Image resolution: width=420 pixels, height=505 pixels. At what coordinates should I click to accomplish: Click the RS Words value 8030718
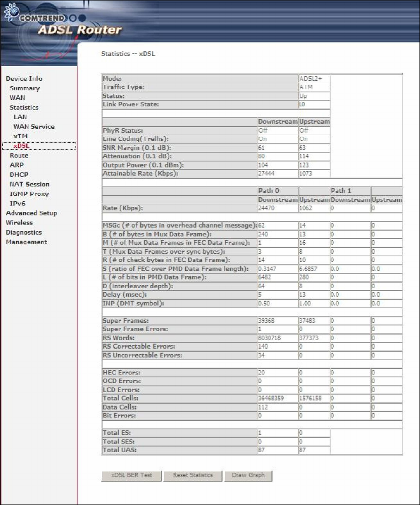[270, 338]
